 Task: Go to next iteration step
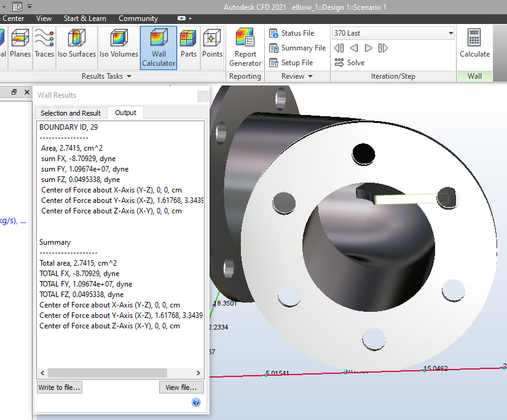coord(368,48)
